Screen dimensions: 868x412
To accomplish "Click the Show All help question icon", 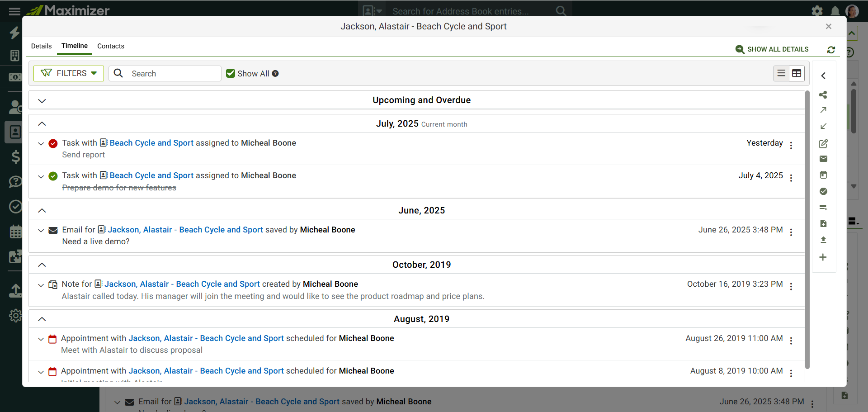I will 275,74.
